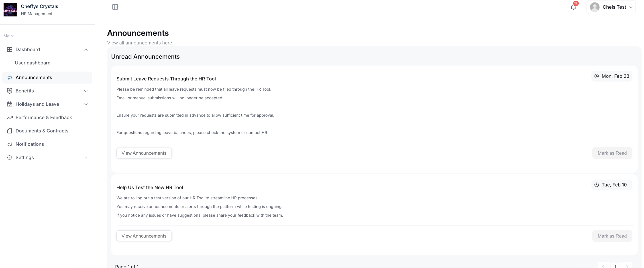This screenshot has width=644, height=268.
Task: Click the Documents & Contracts file icon
Action: [x=10, y=131]
